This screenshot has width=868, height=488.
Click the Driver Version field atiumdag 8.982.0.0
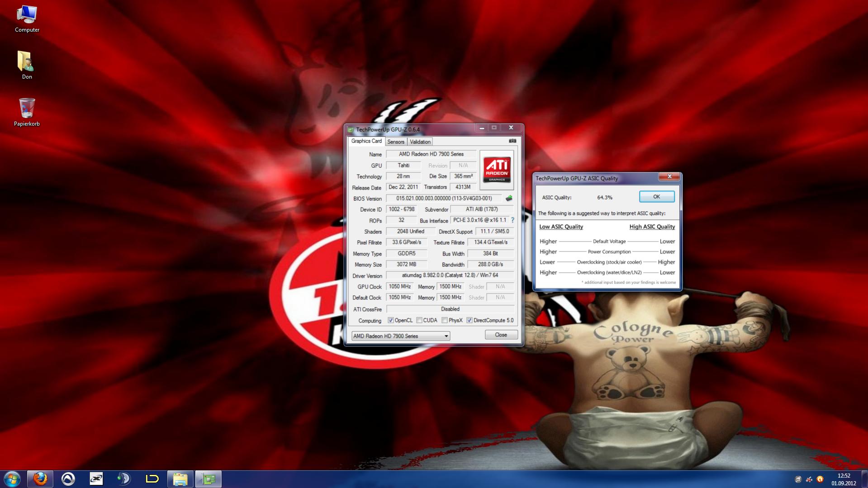(x=450, y=275)
